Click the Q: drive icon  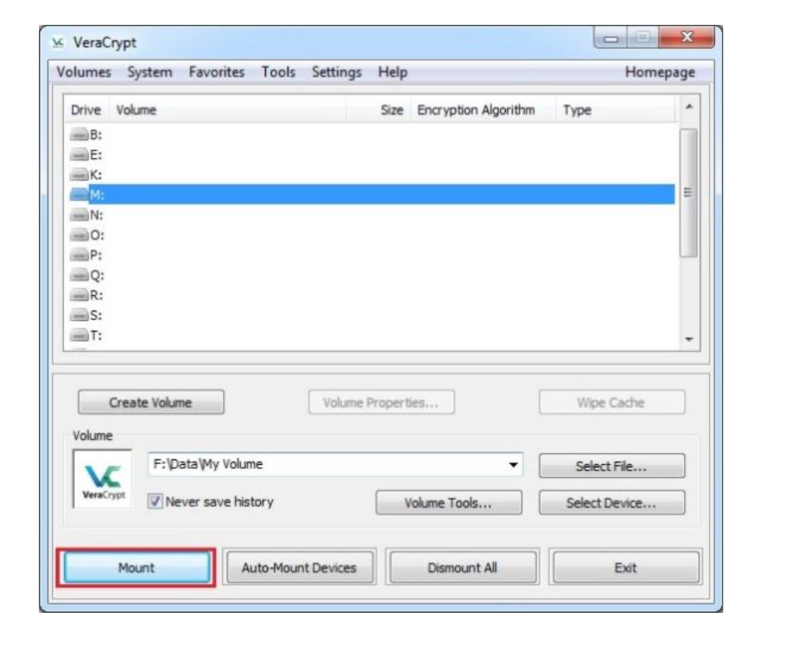(79, 276)
